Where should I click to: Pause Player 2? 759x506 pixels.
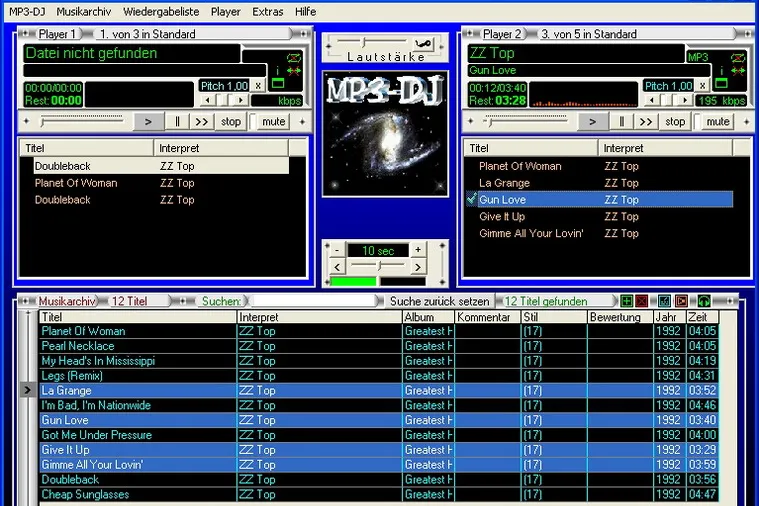622,122
